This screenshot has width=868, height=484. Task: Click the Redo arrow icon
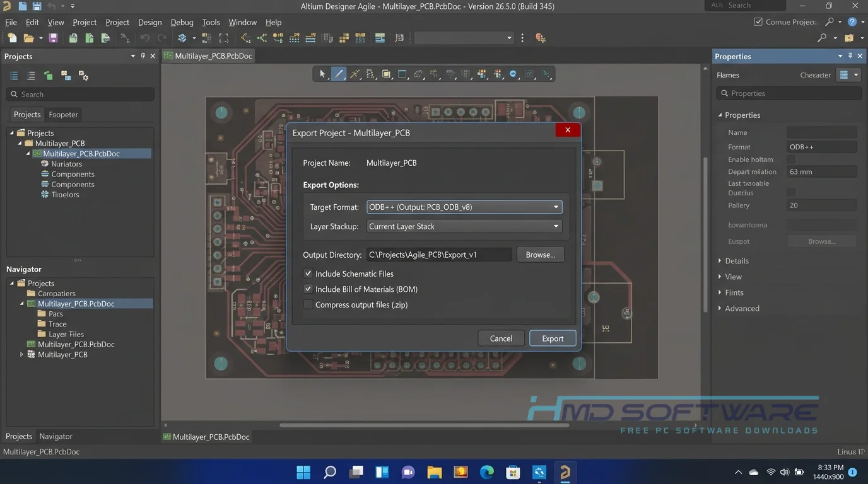(162, 38)
